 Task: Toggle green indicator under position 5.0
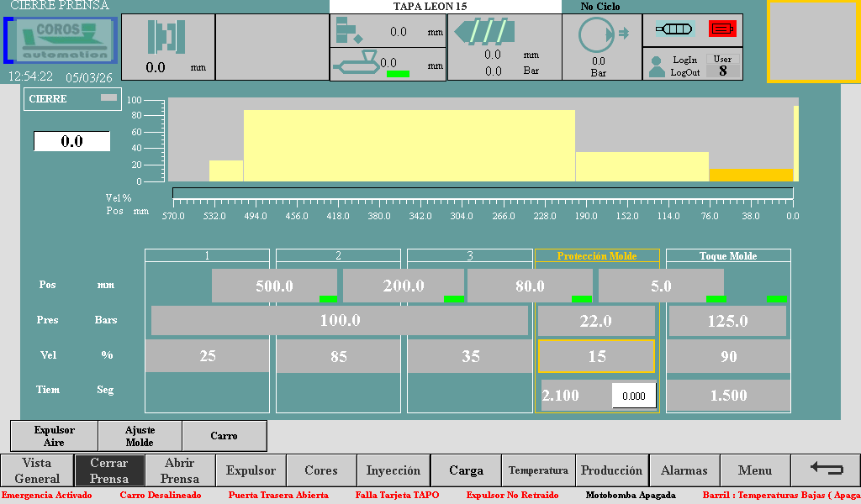tap(716, 299)
